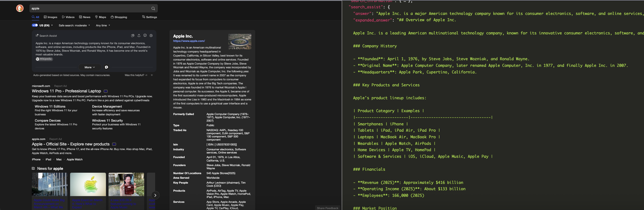Screen dimensions: 644x210
Task: Switch to the Images tab
Action: 50,17
